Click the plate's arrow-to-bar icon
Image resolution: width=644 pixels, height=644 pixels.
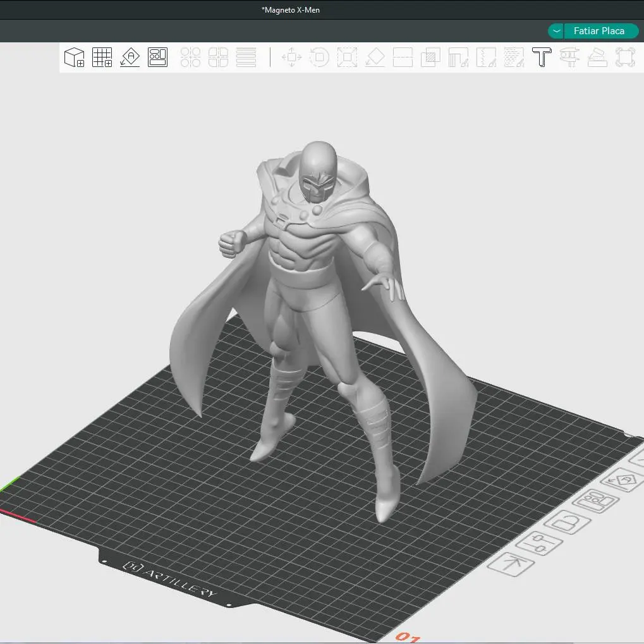[511, 564]
